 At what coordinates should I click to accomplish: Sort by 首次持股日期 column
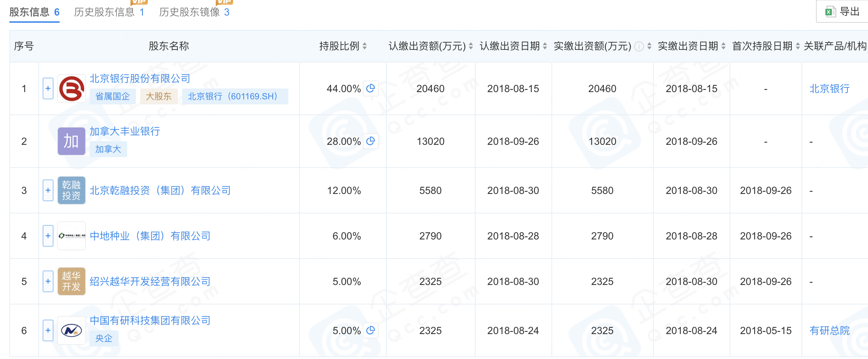(x=798, y=46)
